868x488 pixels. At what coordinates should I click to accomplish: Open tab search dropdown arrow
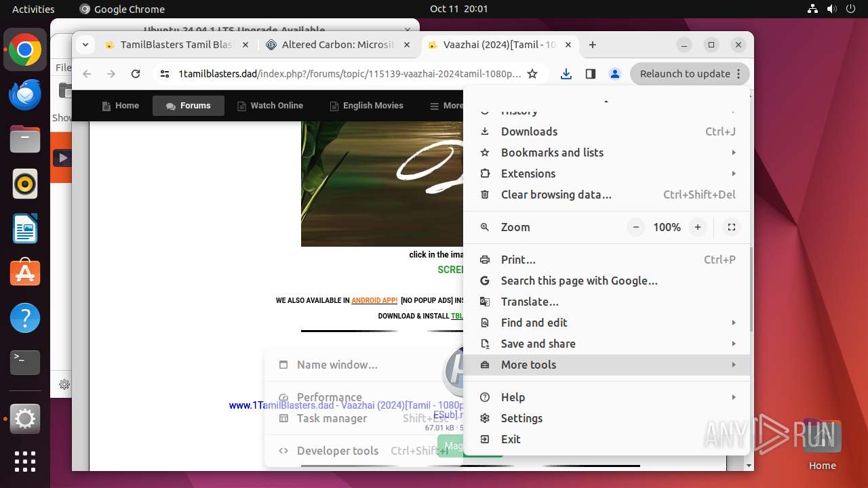pos(85,45)
